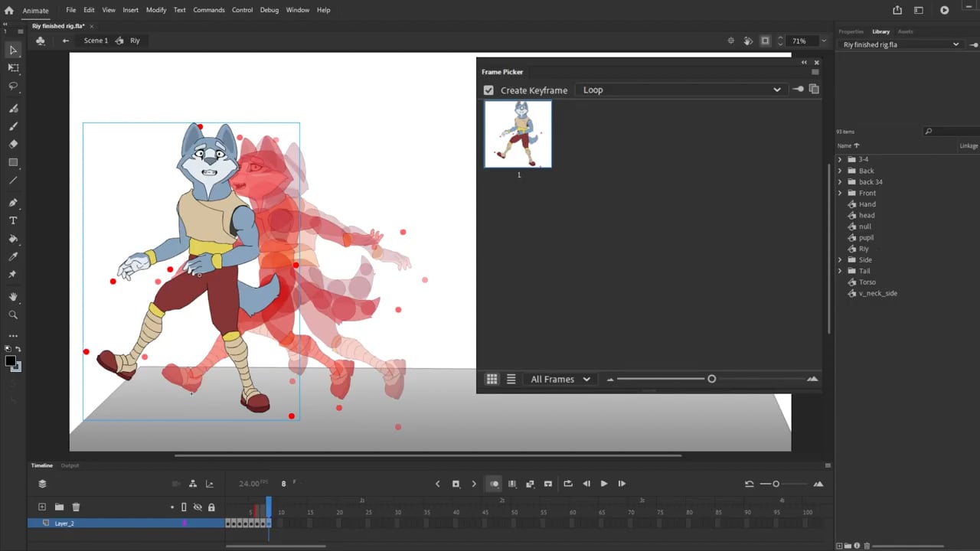Select the Lasso tool

13,86
